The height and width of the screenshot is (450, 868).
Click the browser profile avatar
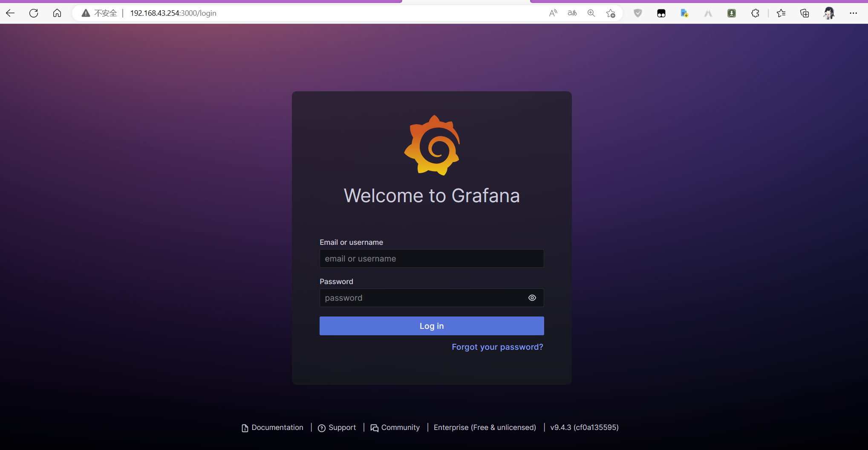point(828,13)
